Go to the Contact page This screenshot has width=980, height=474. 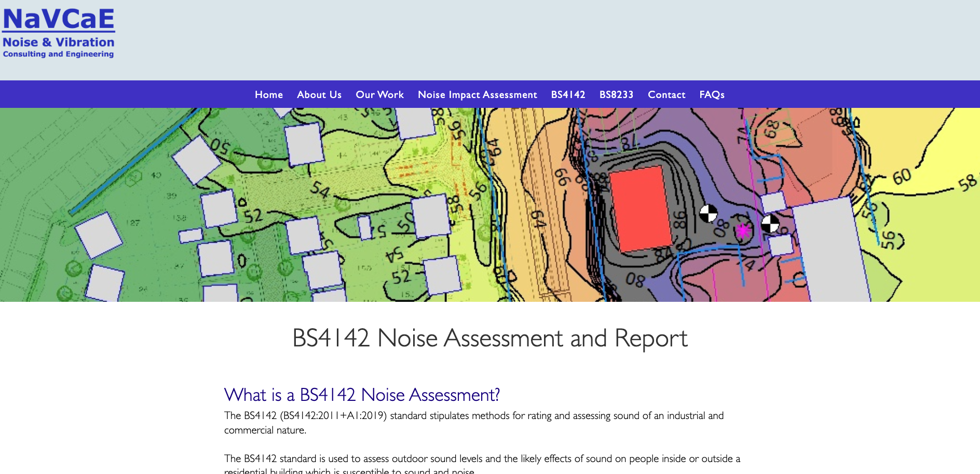point(666,94)
